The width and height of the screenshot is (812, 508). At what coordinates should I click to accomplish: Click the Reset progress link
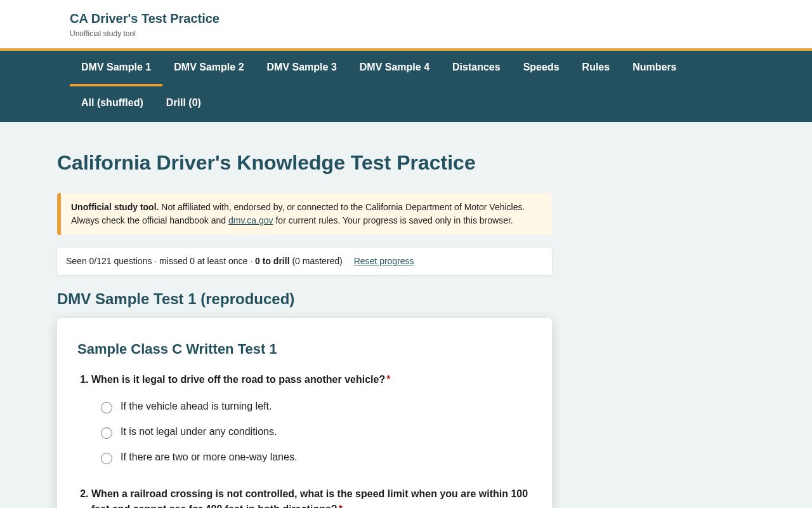[x=384, y=261]
